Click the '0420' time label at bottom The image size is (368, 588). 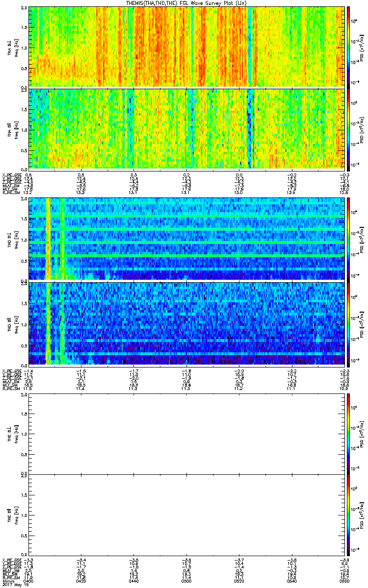81,581
